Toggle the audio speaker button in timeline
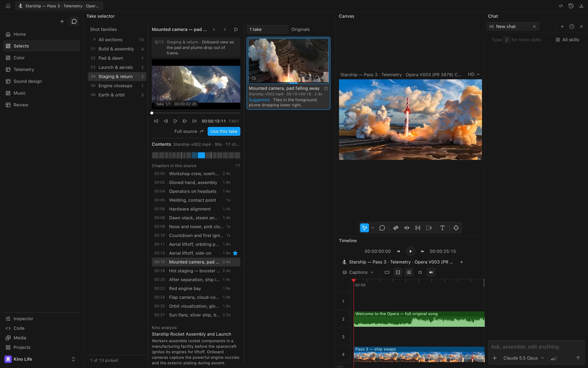Image resolution: width=588 pixels, height=368 pixels. point(431,272)
